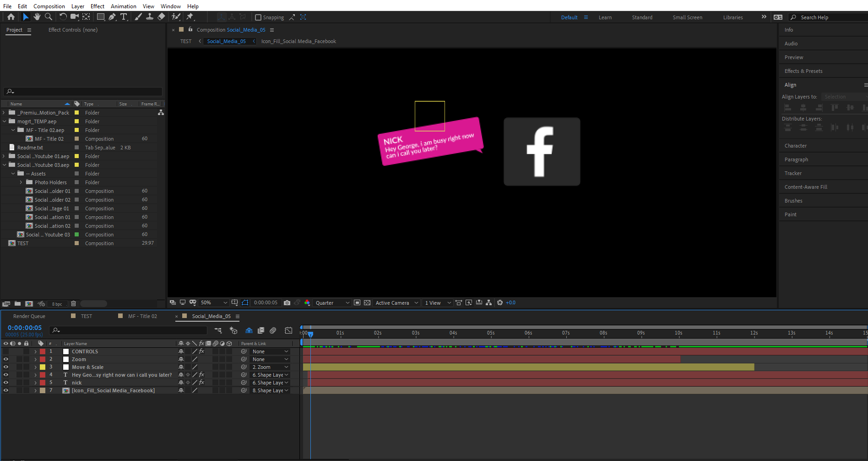Switch to the Render Queue tab
Viewport: 868px width, 461px height.
coord(29,316)
